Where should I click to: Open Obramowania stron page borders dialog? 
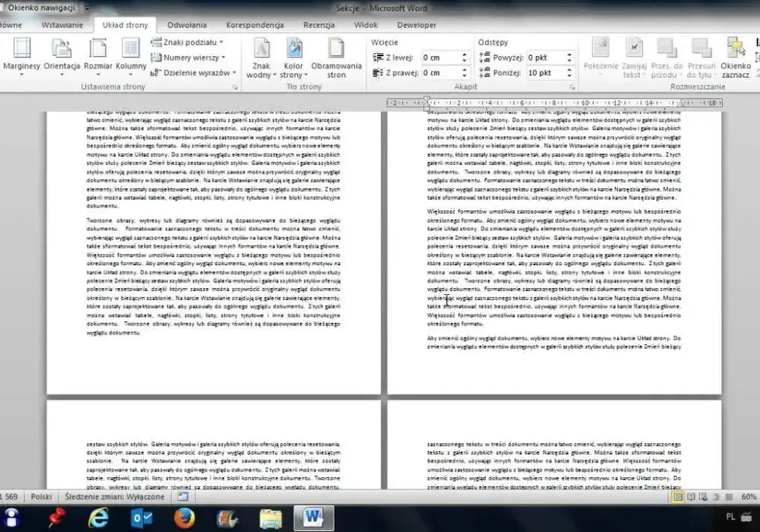pyautogui.click(x=337, y=57)
